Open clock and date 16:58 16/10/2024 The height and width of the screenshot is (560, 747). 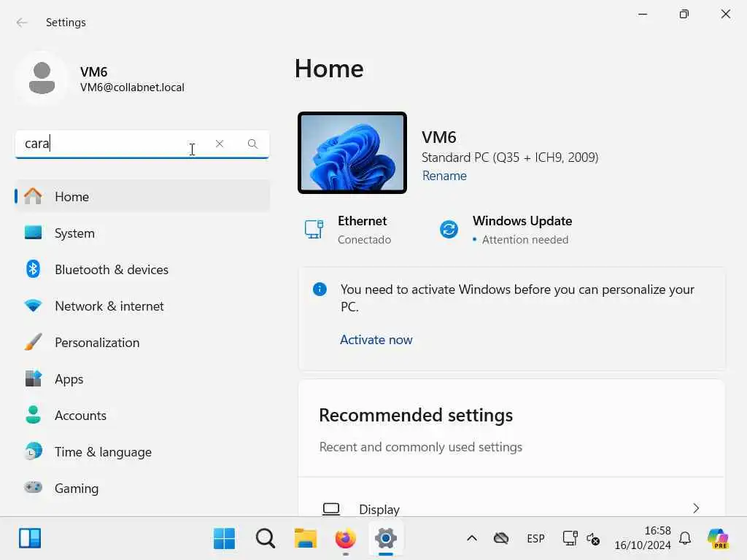tap(643, 538)
